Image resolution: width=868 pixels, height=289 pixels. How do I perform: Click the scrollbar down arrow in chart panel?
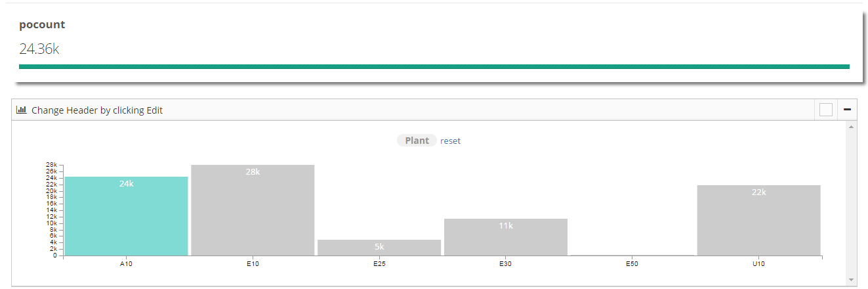click(x=851, y=279)
